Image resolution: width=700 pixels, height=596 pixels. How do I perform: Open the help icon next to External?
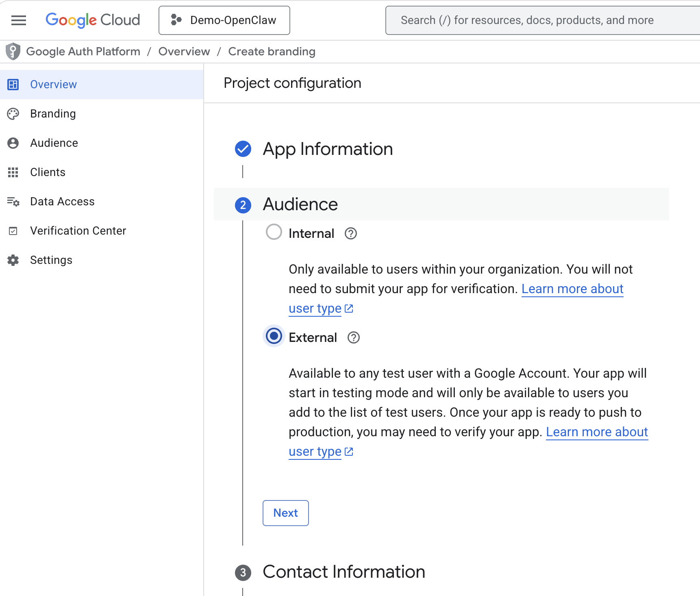[353, 337]
